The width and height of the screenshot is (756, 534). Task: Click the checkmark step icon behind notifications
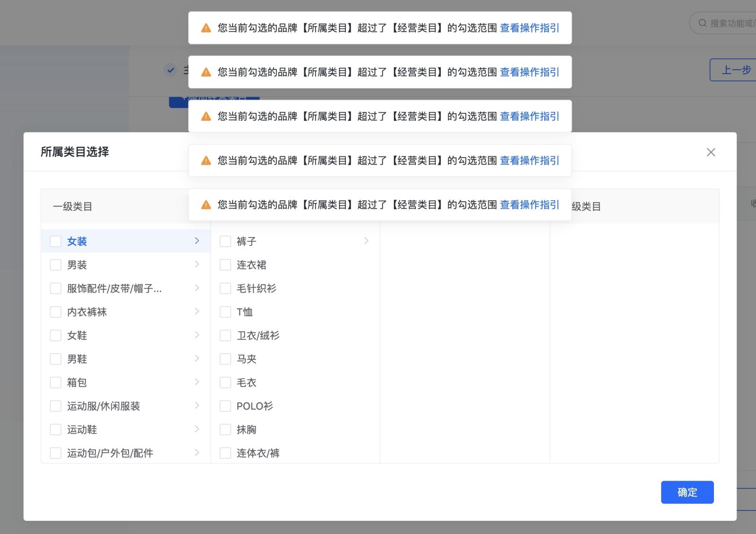tap(171, 70)
